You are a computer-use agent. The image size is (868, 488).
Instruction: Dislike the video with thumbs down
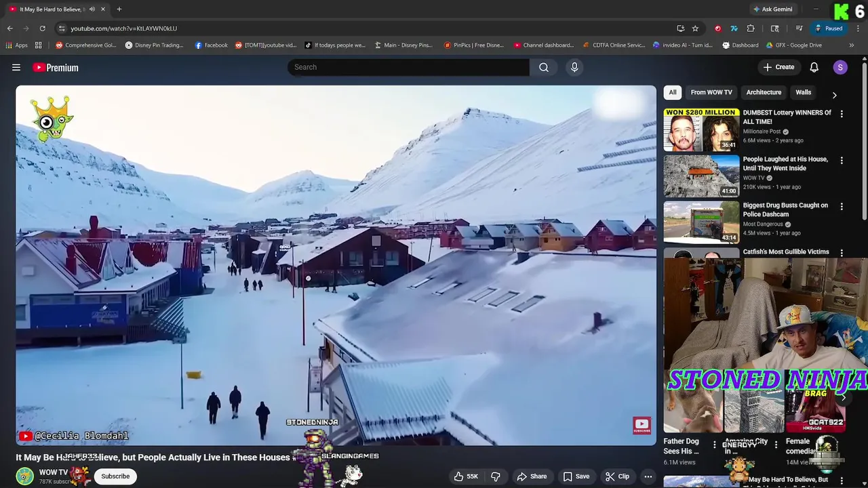(496, 476)
